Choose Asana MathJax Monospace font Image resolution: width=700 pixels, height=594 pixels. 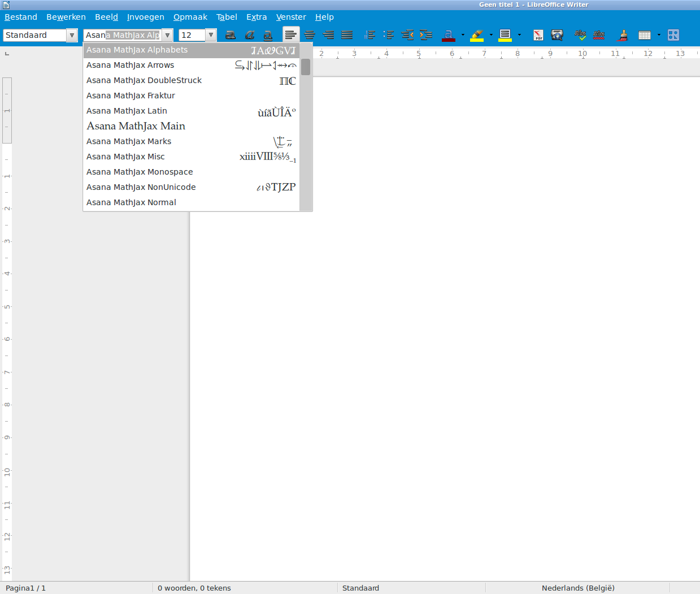tap(140, 172)
